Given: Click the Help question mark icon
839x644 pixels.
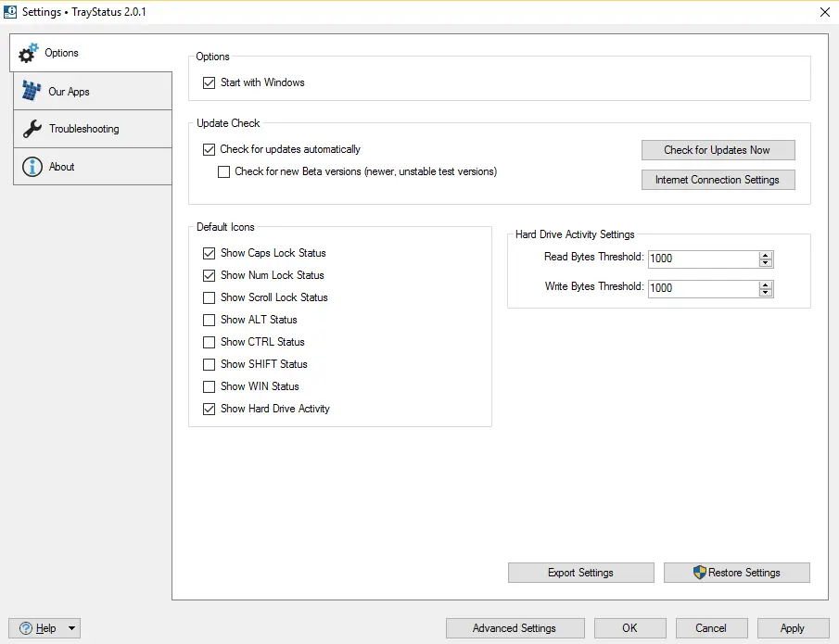Looking at the screenshot, I should (26, 628).
